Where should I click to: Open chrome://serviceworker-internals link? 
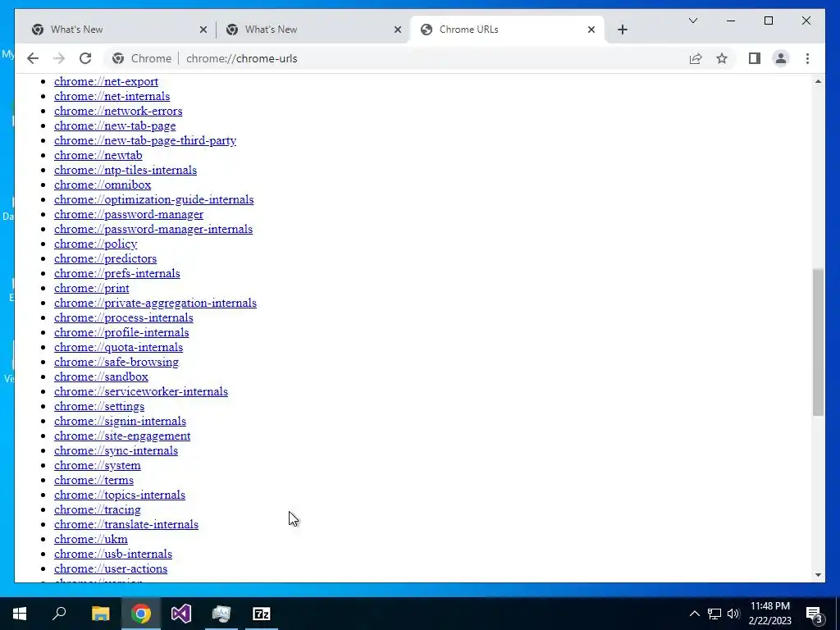coord(141,391)
